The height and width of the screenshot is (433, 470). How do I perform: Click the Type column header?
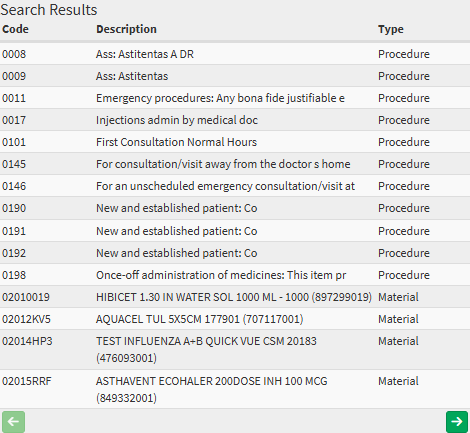click(391, 29)
